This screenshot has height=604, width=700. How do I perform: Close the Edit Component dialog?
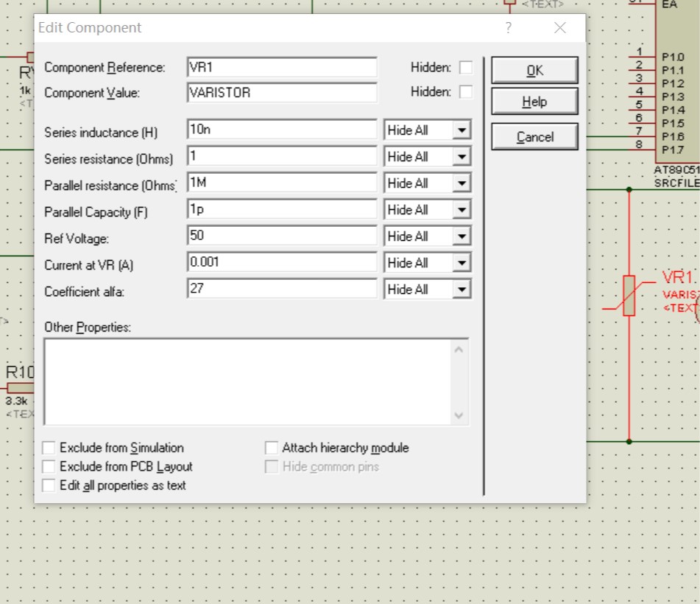(560, 28)
